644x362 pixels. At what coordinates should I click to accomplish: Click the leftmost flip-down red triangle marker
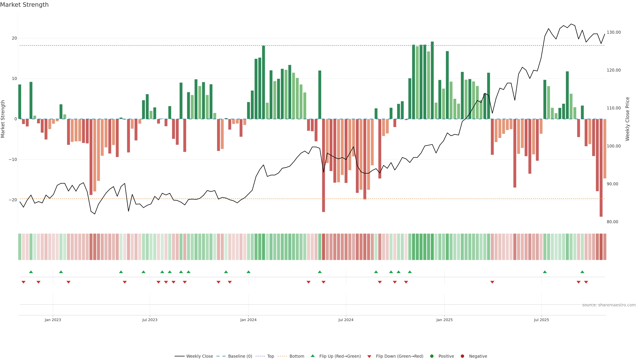[23, 282]
